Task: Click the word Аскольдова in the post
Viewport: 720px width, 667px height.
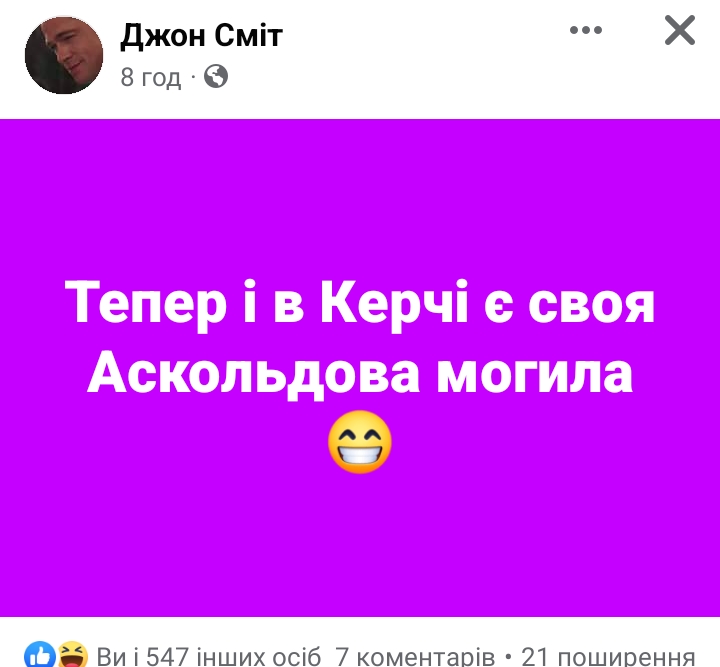Action: point(253,373)
